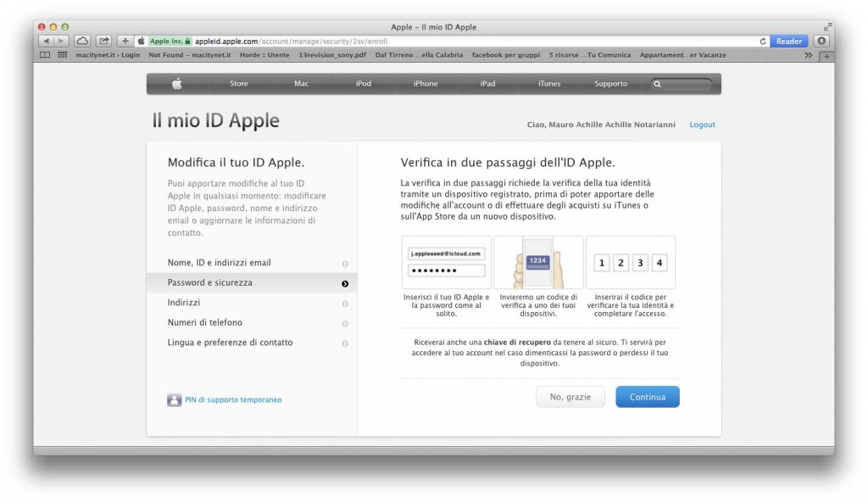Show Top Sites grid icon
The height and width of the screenshot is (502, 868).
(x=63, y=55)
